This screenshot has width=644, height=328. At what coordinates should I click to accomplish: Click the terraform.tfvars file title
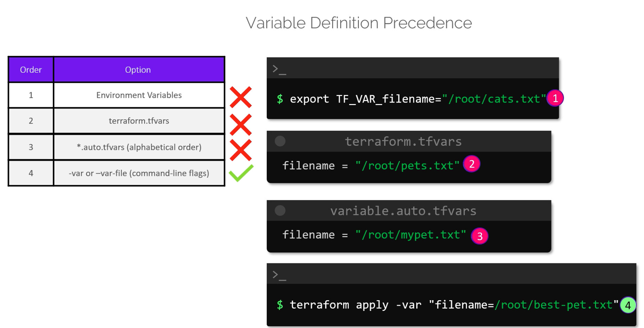403,142
